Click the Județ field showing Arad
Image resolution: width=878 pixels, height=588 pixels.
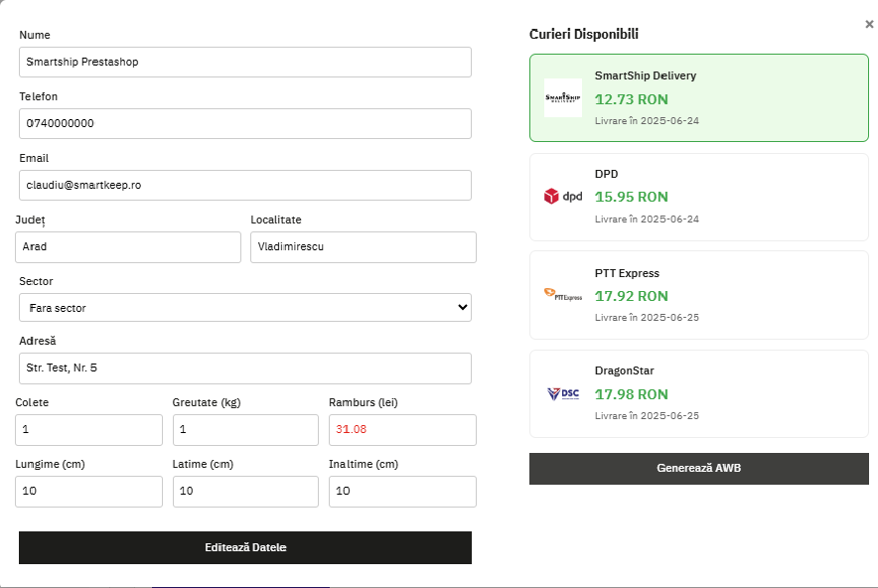tap(128, 247)
